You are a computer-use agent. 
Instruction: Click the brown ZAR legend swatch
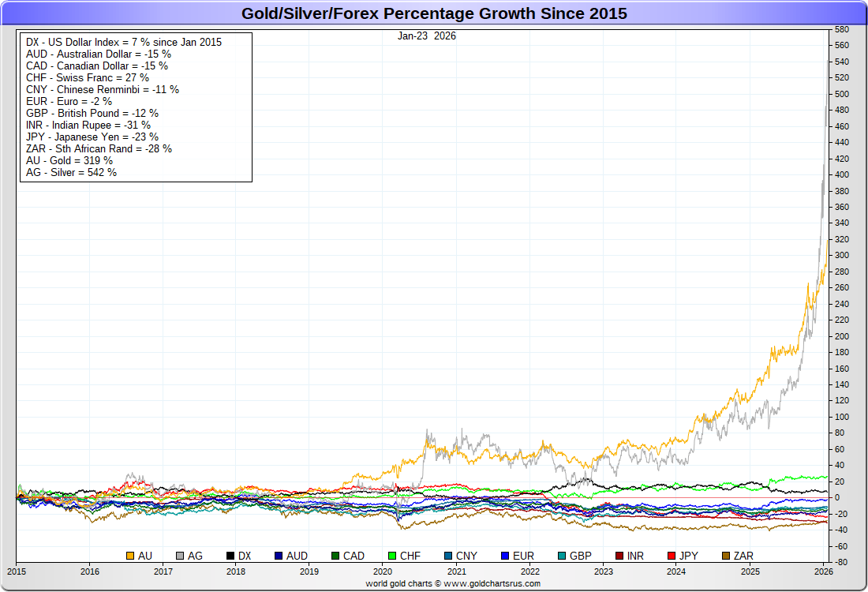[726, 556]
